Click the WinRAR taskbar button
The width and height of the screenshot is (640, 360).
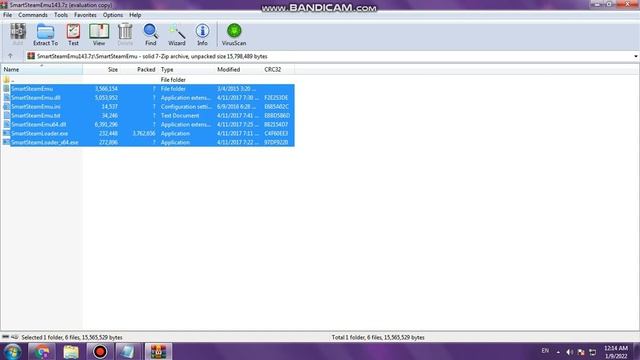tap(158, 351)
